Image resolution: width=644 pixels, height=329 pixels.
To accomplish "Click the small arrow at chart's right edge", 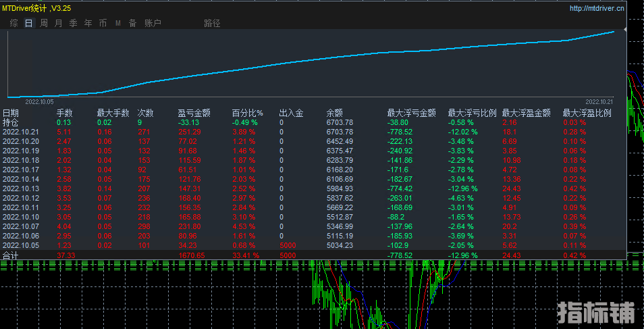I will click(625, 30).
